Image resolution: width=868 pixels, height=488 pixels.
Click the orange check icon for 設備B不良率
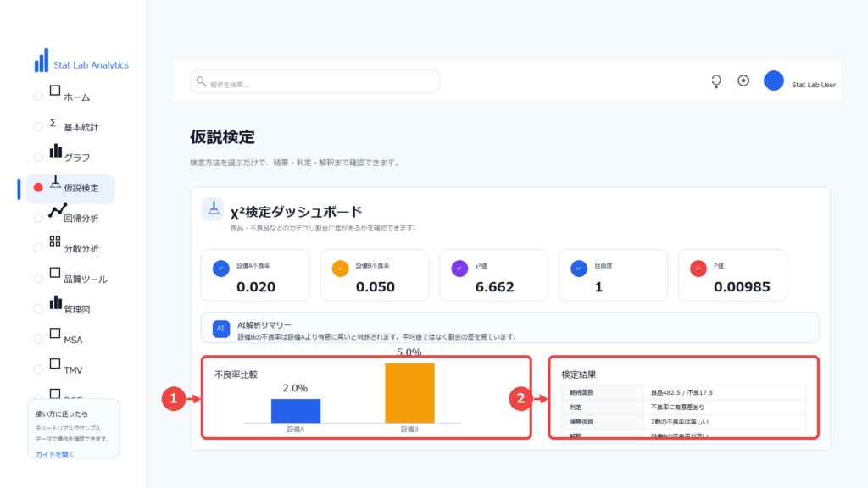(x=340, y=269)
